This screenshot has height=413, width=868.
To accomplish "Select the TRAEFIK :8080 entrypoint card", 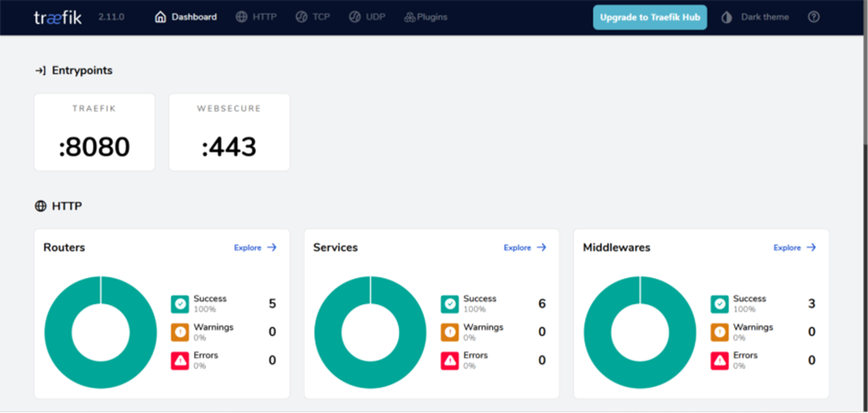I will point(95,132).
